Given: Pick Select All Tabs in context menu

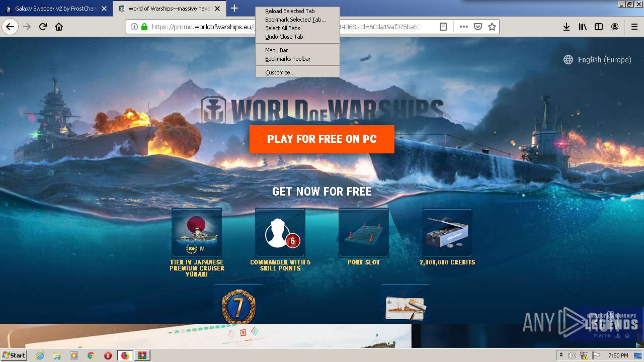Looking at the screenshot, I should pos(297,28).
